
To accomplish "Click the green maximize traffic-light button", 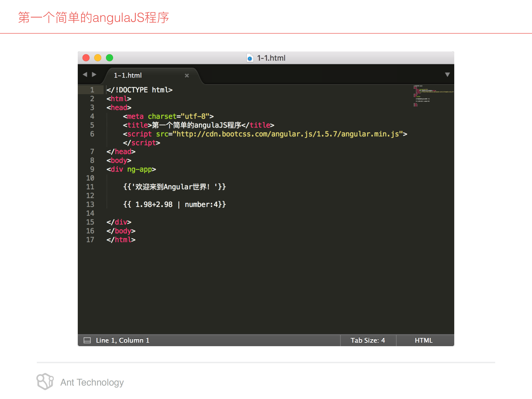I will click(x=110, y=58).
